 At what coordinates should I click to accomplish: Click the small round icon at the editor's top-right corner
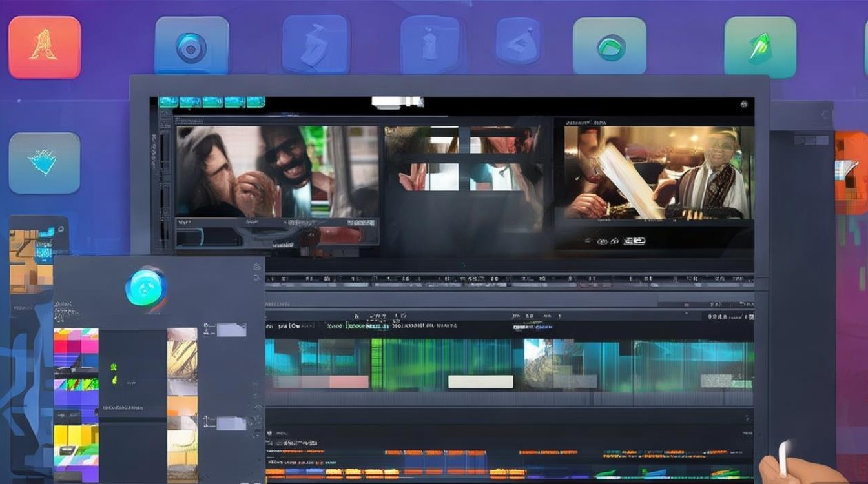point(744,103)
